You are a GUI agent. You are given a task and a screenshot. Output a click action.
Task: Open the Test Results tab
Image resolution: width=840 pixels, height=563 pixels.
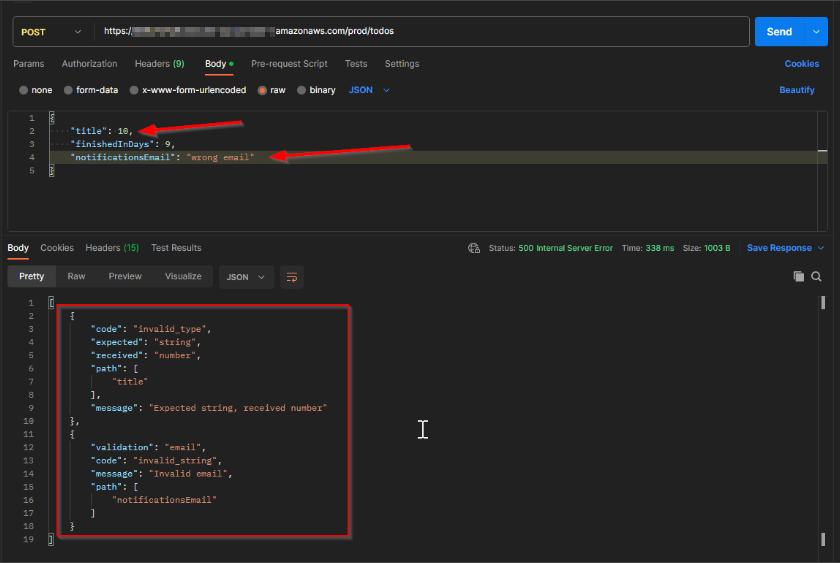[x=176, y=248]
